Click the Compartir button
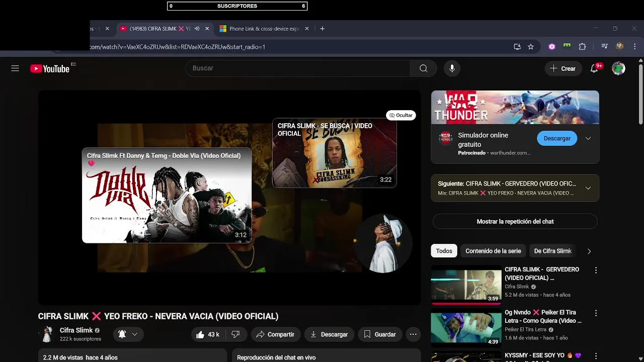Screen dimensions: 644x362 [x=275, y=334]
